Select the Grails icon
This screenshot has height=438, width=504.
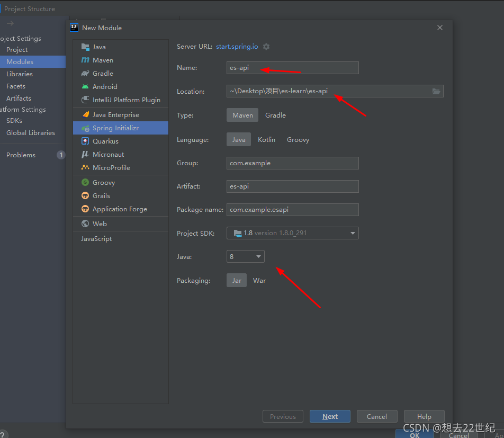pyautogui.click(x=85, y=195)
